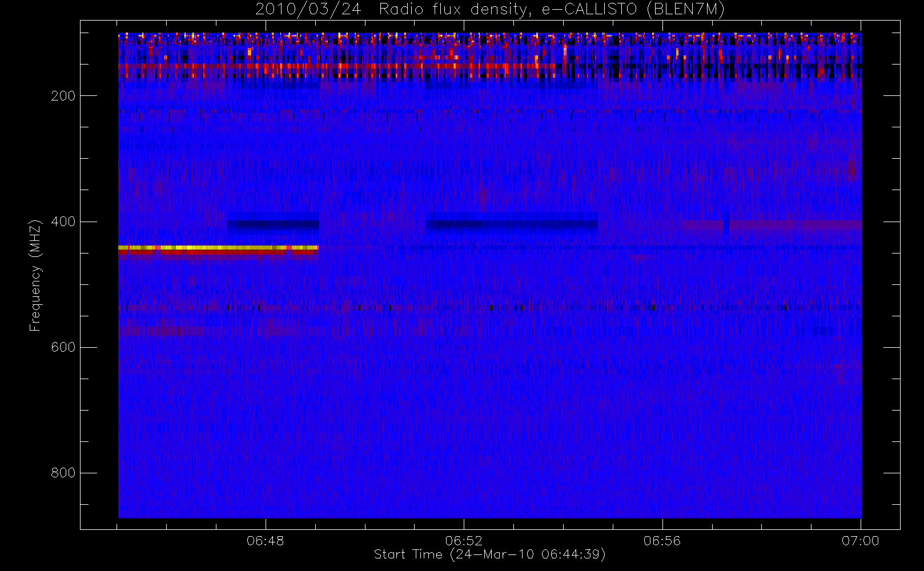This screenshot has width=924, height=571.
Task: Click the 07:00 time tick label
Action: click(x=861, y=541)
